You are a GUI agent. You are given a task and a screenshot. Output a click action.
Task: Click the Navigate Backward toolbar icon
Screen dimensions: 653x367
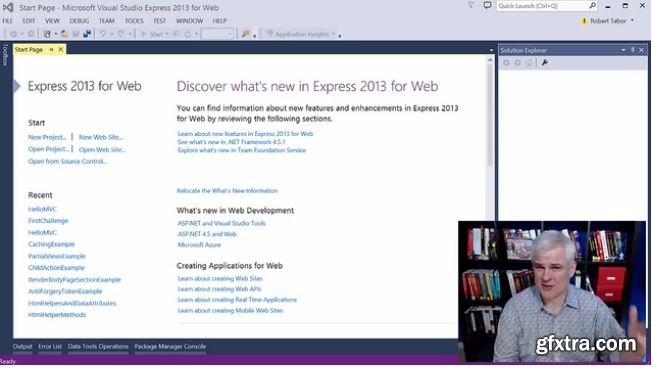pyautogui.click(x=13, y=34)
